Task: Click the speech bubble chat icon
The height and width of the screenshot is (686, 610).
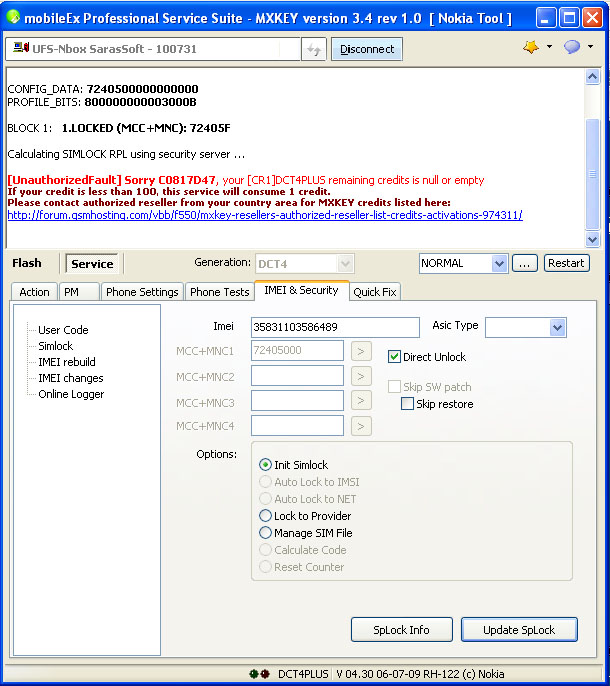Action: click(x=572, y=48)
